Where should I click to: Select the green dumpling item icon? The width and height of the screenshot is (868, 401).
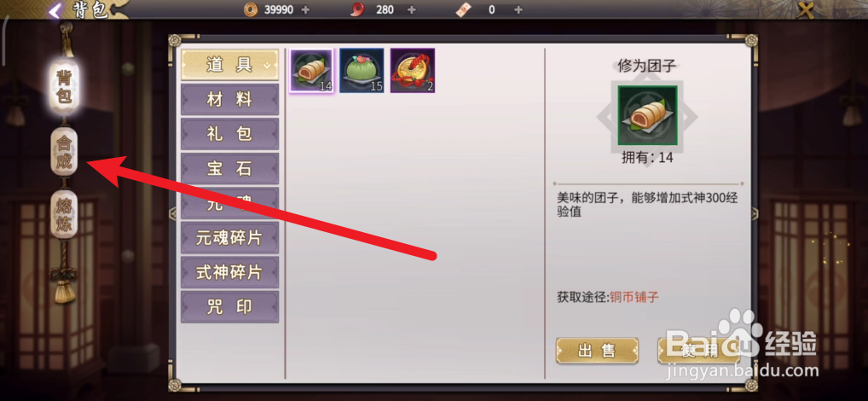(x=362, y=70)
